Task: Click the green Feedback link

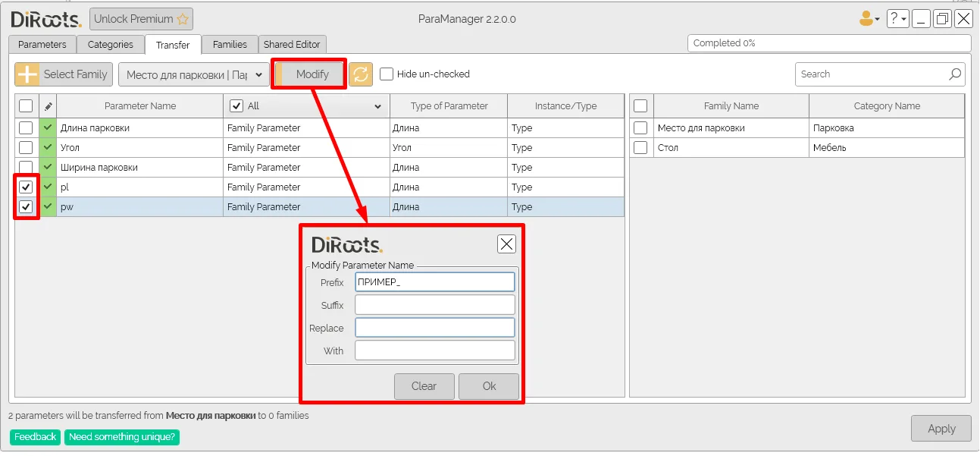Action: [35, 437]
